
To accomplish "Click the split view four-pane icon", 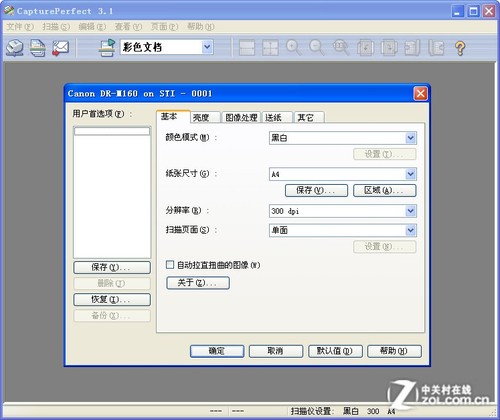I will pyautogui.click(x=270, y=48).
